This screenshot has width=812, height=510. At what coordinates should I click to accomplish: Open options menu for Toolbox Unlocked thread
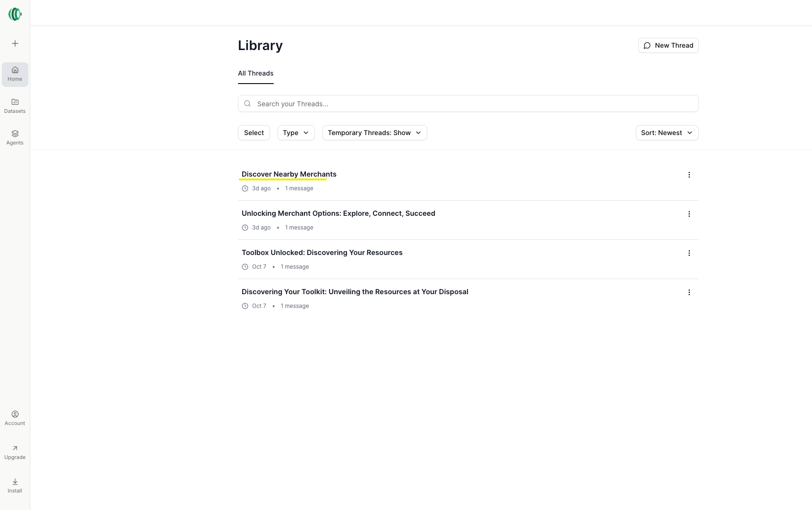pos(689,253)
